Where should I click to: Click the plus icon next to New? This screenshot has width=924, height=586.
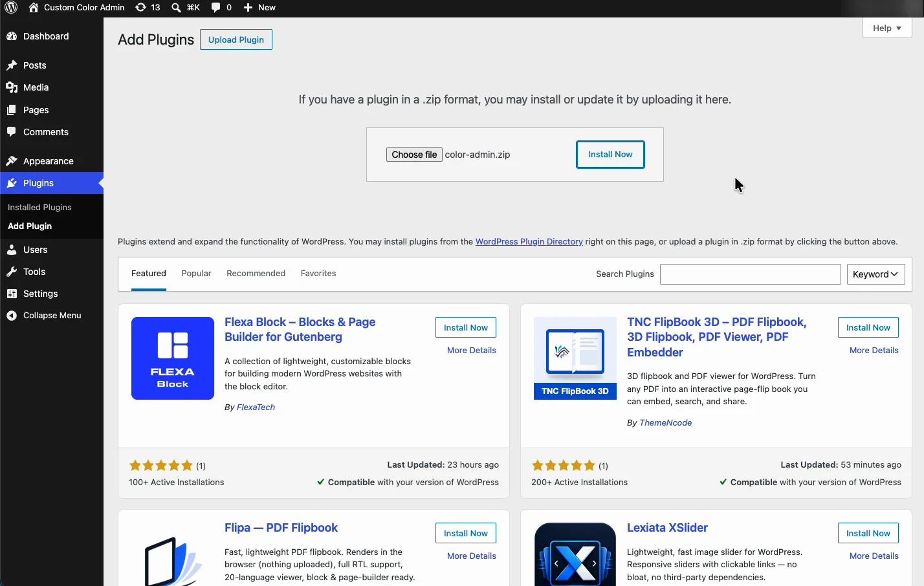[248, 8]
